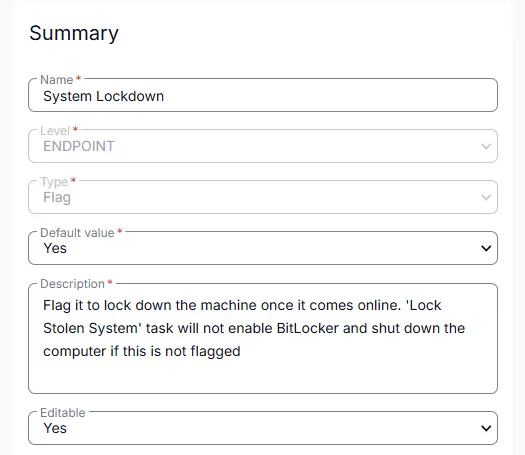This screenshot has width=525, height=455.
Task: Click the Name field label
Action: [x=57, y=80]
